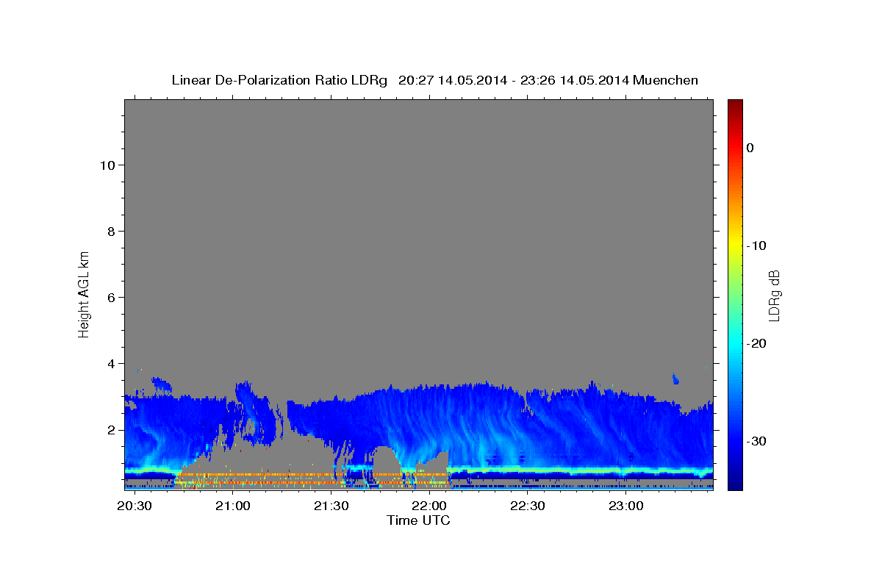This screenshot has width=882, height=588.
Task: Click the 21:00 time tick label
Action: coord(233,506)
